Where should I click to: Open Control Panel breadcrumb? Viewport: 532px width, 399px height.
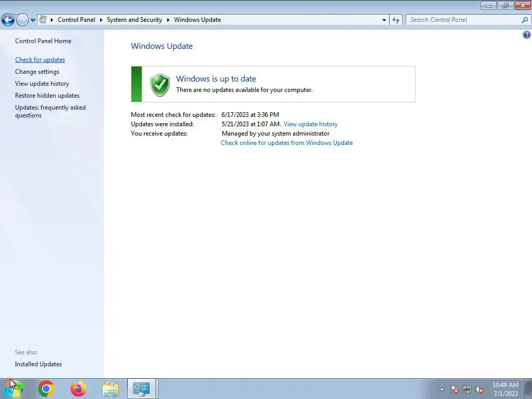tap(76, 20)
